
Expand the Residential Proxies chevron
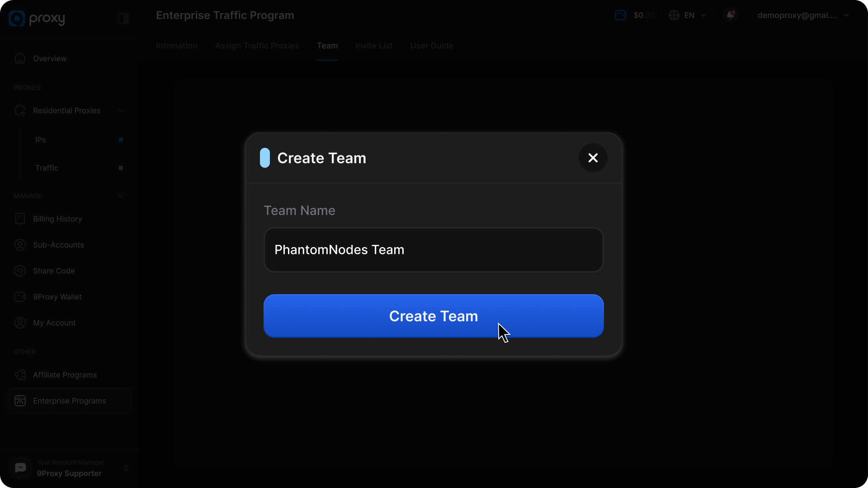(x=121, y=110)
